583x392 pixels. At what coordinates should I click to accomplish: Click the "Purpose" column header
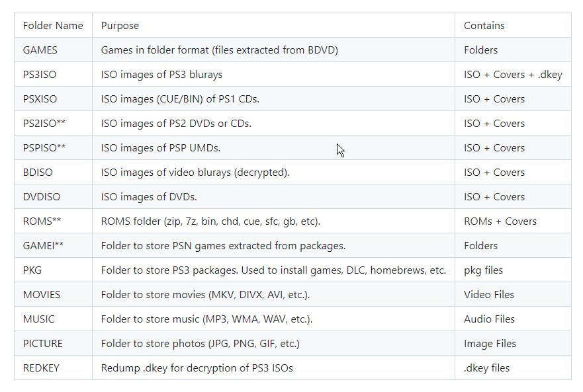(x=120, y=26)
